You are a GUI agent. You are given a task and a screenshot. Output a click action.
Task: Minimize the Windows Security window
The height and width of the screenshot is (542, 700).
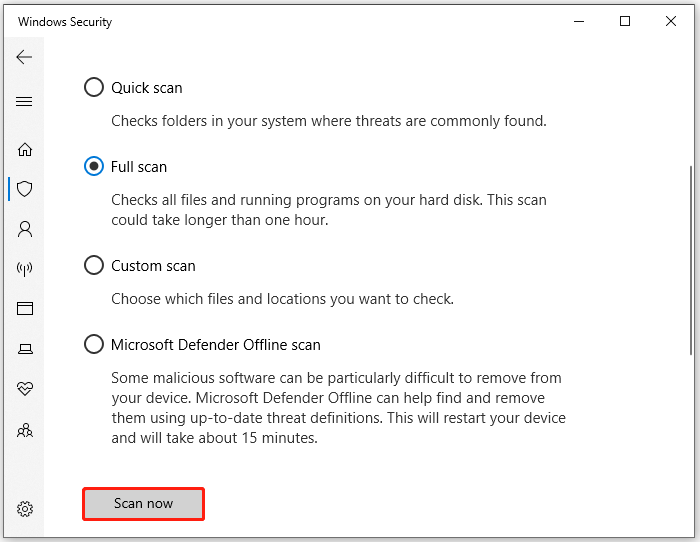577,21
